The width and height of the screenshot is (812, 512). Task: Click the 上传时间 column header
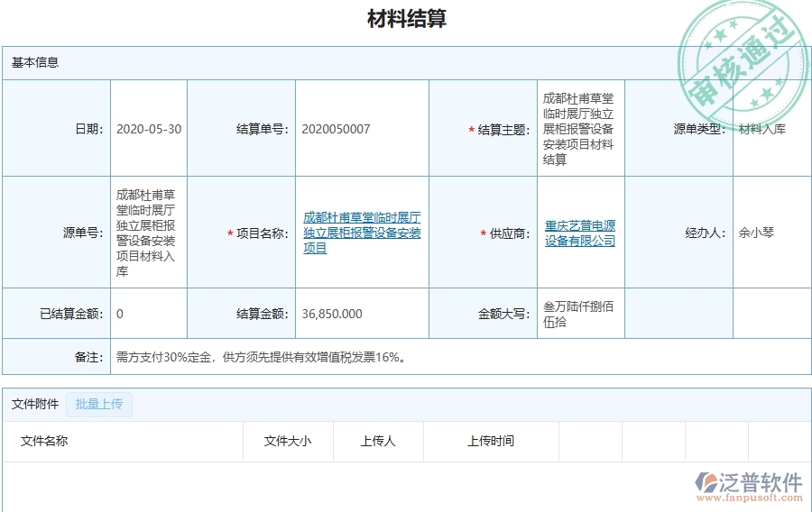490,441
